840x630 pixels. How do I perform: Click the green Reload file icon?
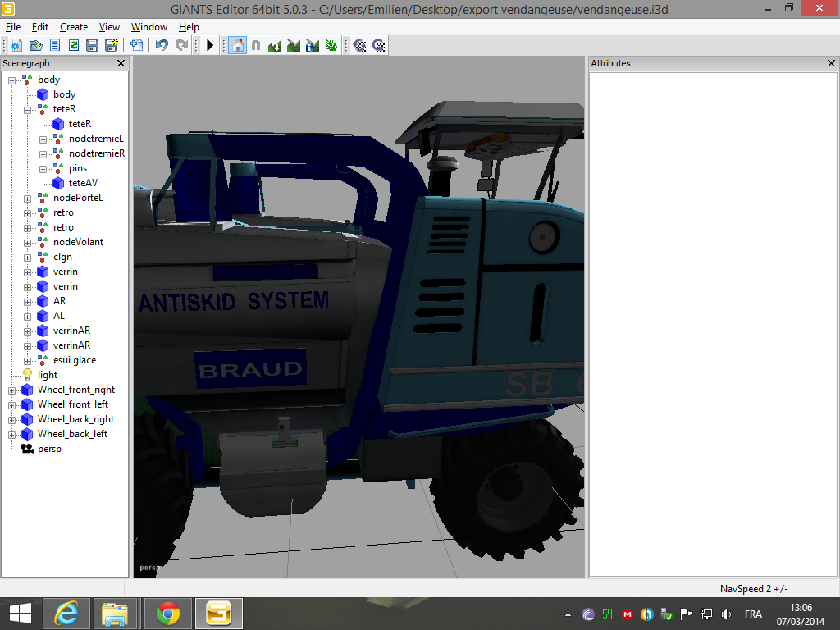[73, 46]
